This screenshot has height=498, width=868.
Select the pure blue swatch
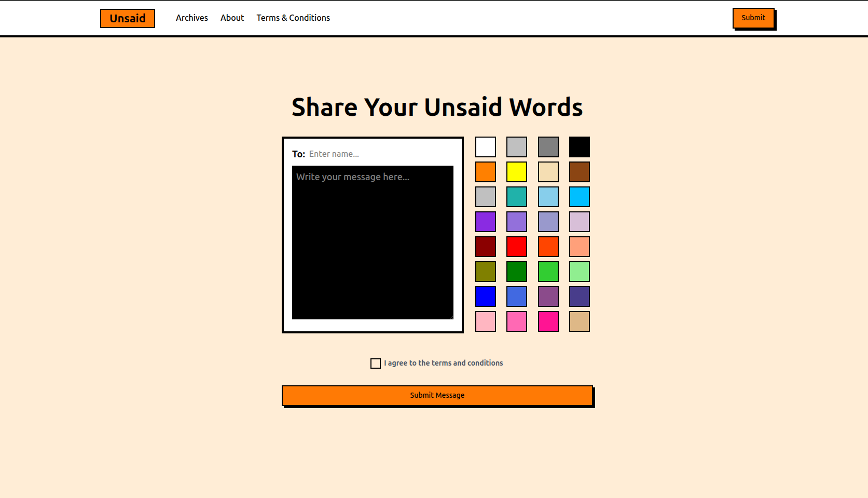point(486,297)
